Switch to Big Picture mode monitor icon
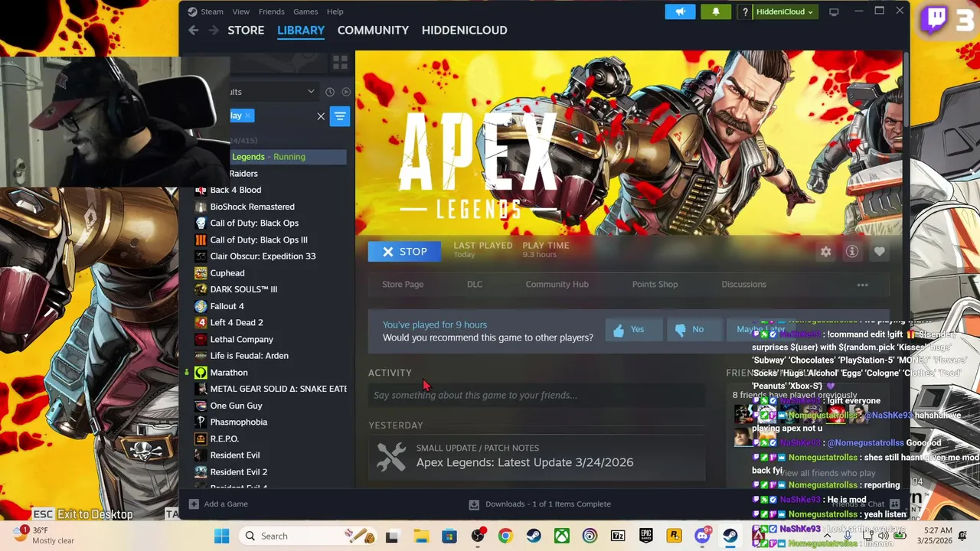The height and width of the screenshot is (551, 980). 834,11
